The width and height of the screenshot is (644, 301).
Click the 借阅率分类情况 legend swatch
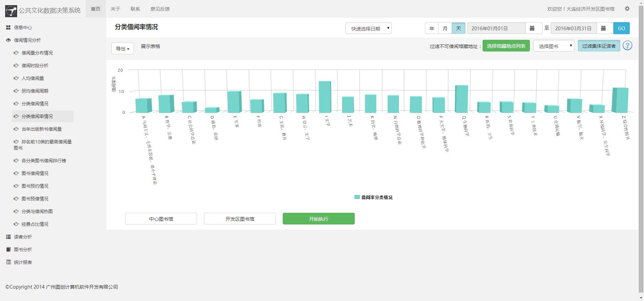coord(357,197)
